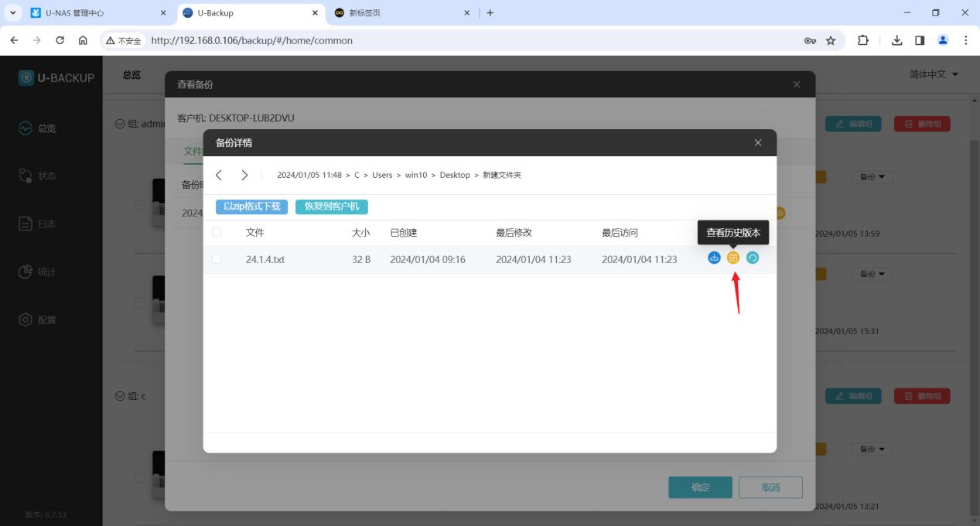Screen dimensions: 980x526
Task: Click the 恢复到客户机 button
Action: coord(332,207)
